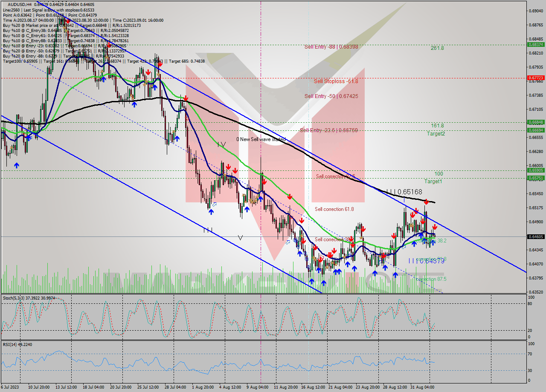This screenshot has width=546, height=392.
Task: Click the 'Sell Entry -88 | 0.68398' label
Action: [x=331, y=46]
